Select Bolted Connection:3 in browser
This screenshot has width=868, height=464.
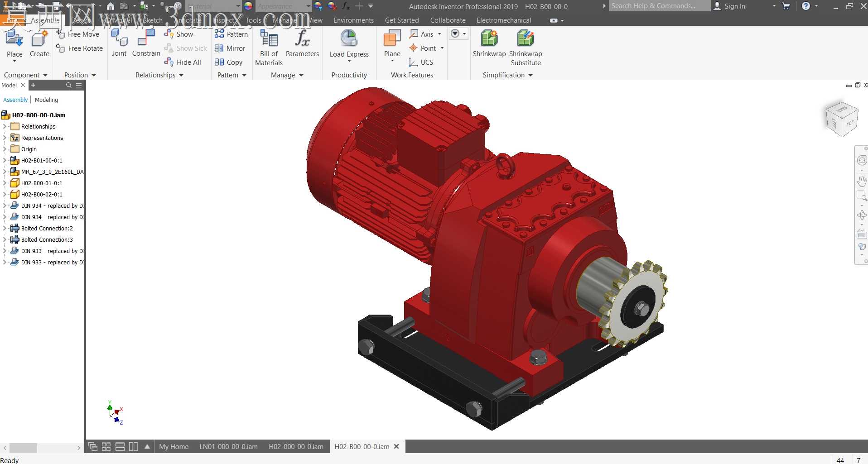47,239
